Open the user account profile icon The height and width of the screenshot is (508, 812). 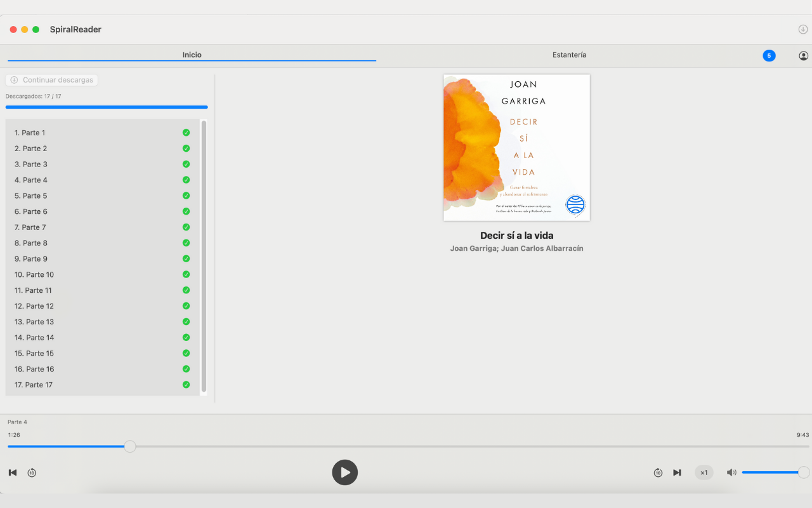tap(803, 56)
